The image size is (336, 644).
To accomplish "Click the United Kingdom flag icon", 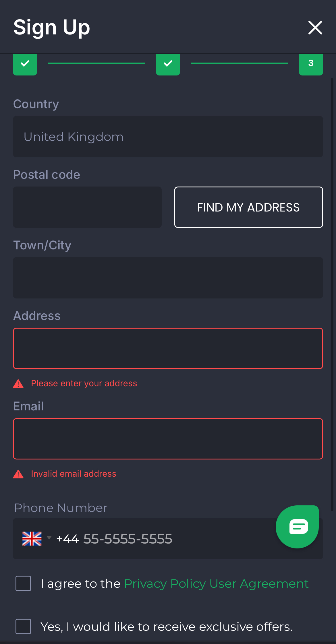I will coord(32,539).
